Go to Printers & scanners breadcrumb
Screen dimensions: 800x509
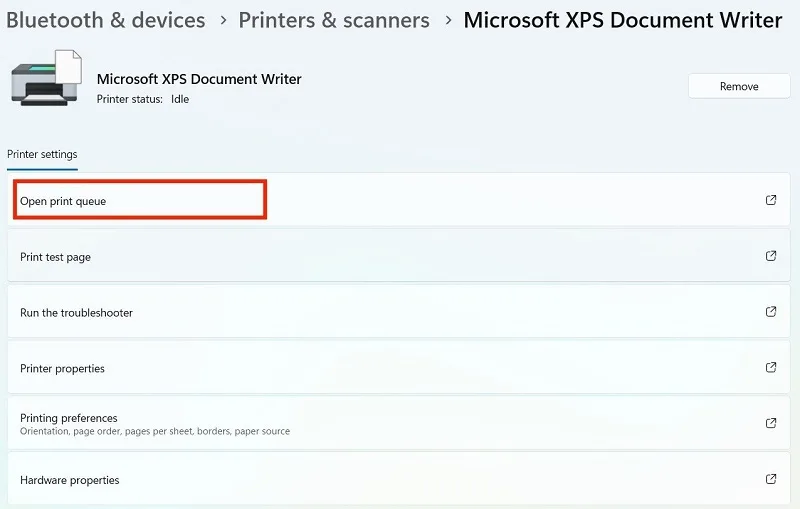pos(334,20)
